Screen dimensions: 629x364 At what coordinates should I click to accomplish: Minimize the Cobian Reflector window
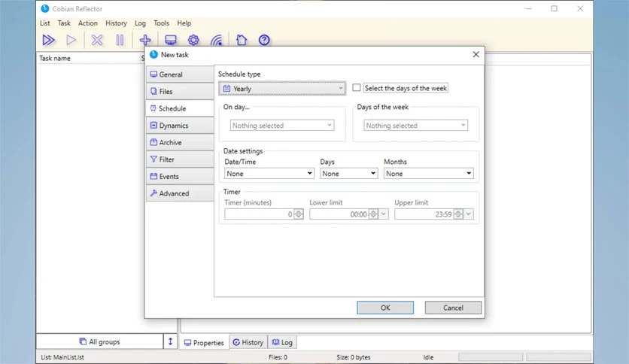pyautogui.click(x=529, y=8)
